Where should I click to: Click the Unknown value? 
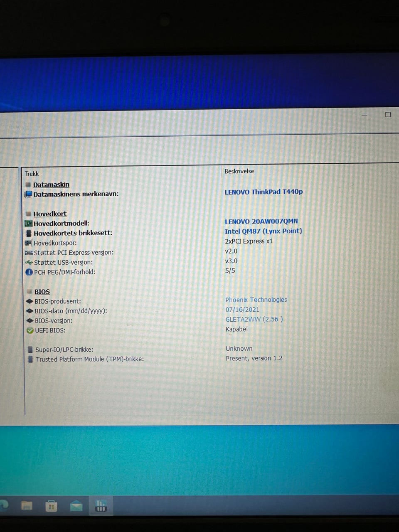pos(239,349)
